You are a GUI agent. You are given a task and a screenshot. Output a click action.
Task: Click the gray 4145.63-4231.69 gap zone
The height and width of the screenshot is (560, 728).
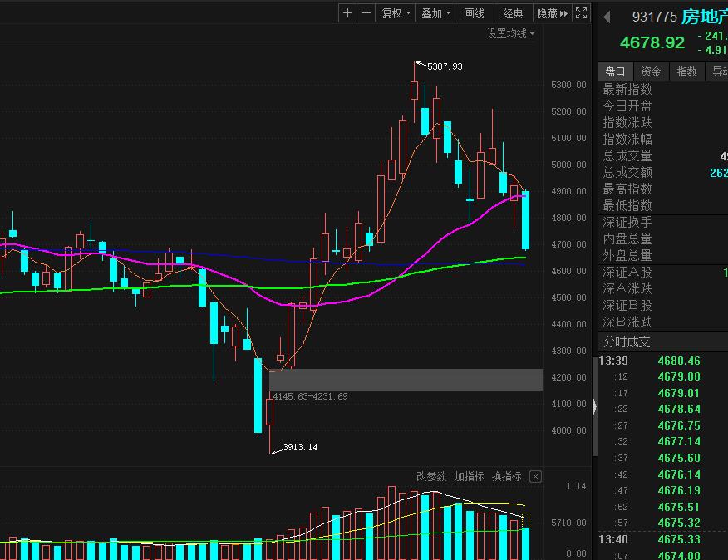point(406,380)
